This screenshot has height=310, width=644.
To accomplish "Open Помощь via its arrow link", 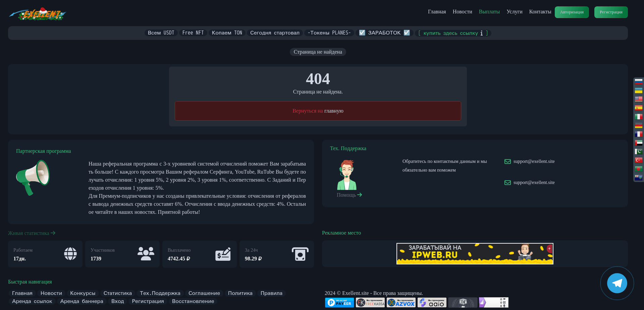I will coord(360,195).
